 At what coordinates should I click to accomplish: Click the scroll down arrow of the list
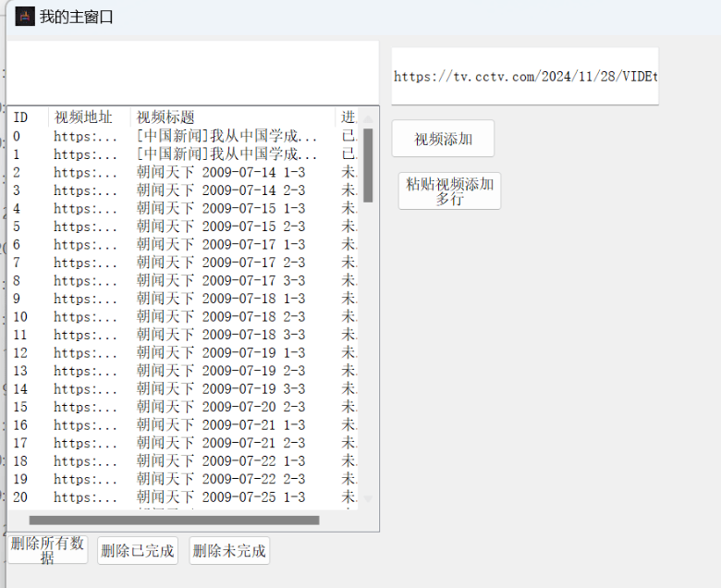tap(368, 499)
